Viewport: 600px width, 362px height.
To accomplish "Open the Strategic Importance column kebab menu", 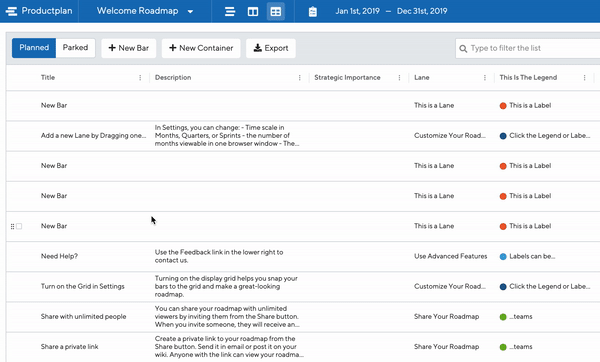I will click(x=399, y=78).
